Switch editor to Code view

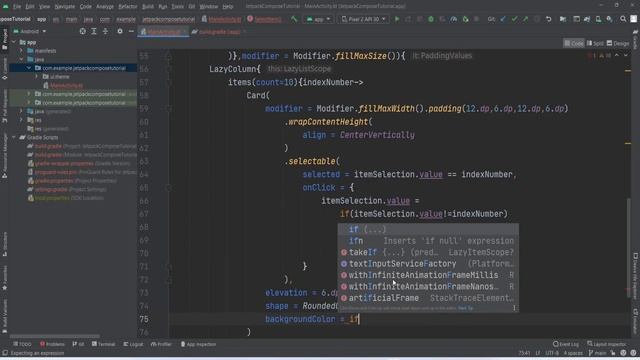(x=574, y=43)
